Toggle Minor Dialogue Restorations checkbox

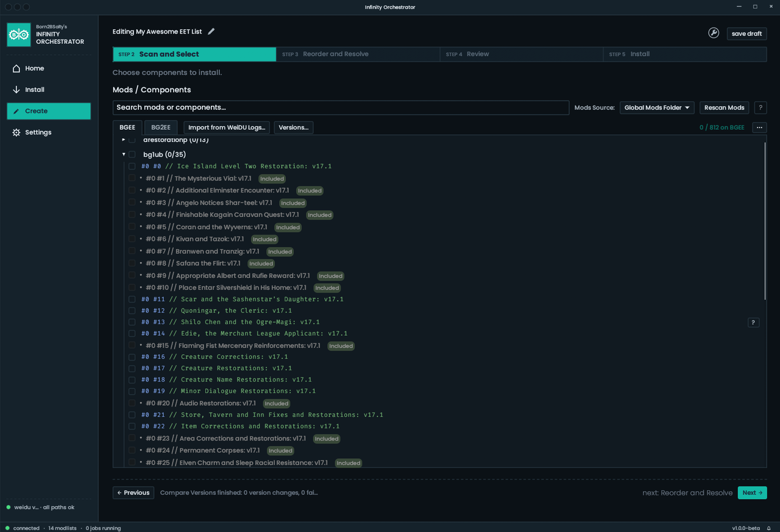pos(132,391)
